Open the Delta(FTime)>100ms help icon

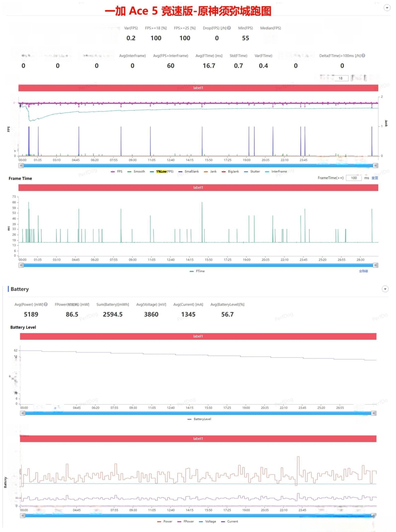click(363, 56)
